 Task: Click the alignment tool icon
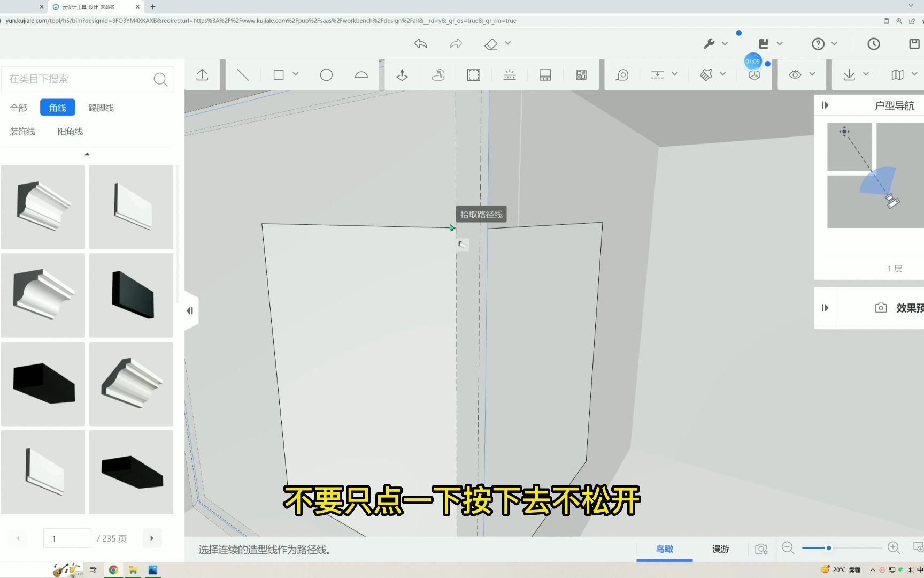pyautogui.click(x=658, y=75)
